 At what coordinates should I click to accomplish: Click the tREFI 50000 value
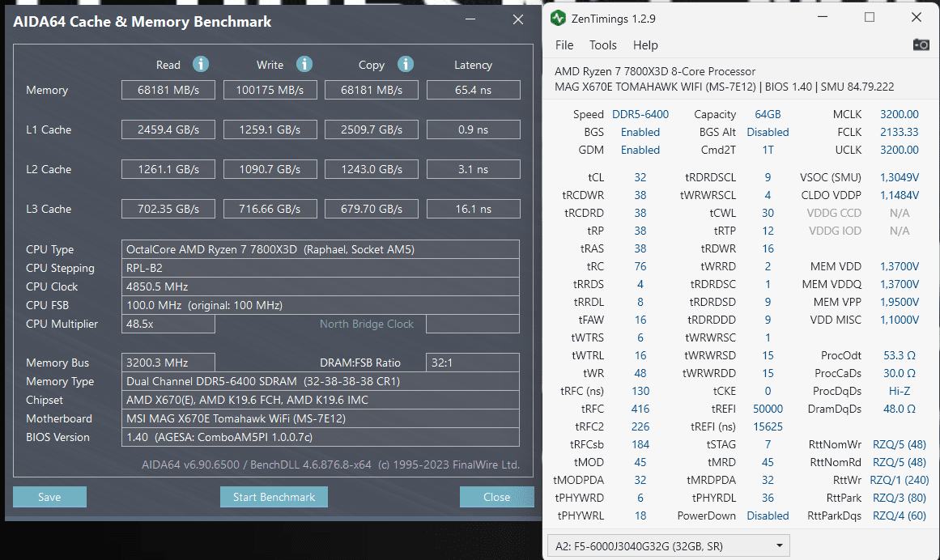pos(768,409)
